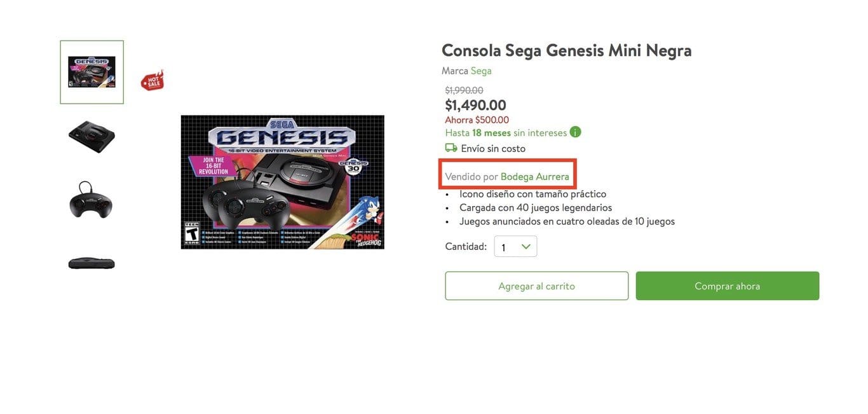Click the red Hot Sale tag

coord(152,80)
